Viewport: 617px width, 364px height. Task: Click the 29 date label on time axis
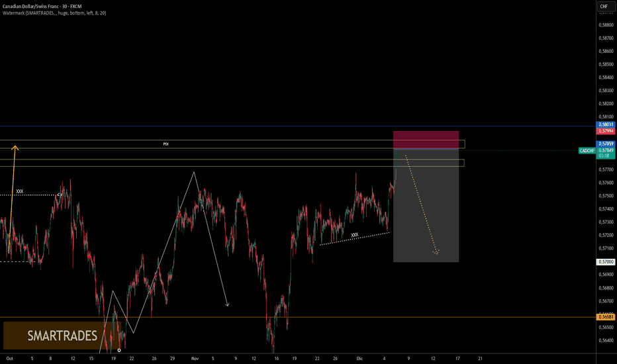(x=172, y=359)
